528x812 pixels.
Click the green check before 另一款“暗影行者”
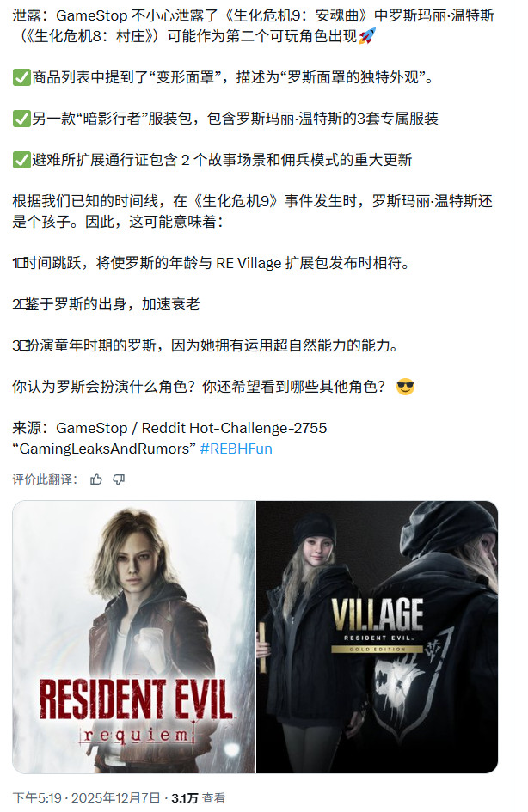coord(21,119)
